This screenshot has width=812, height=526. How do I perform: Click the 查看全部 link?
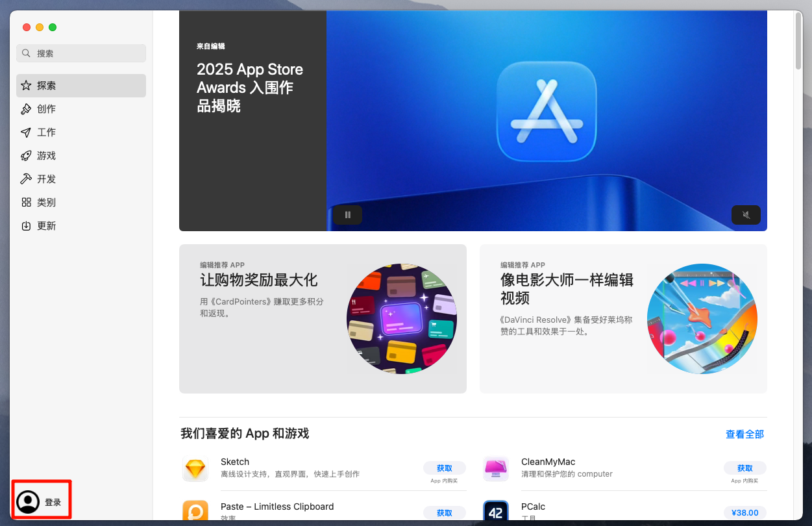(744, 434)
